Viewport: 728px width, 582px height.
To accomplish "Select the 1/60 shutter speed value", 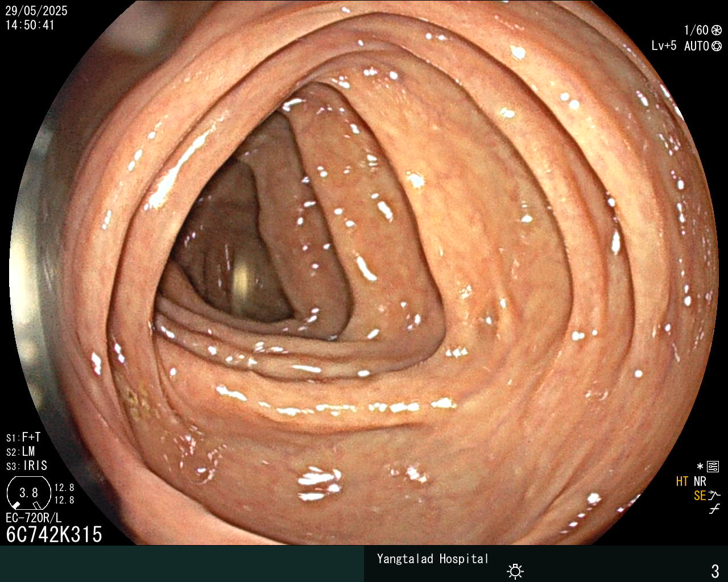I will 696,30.
